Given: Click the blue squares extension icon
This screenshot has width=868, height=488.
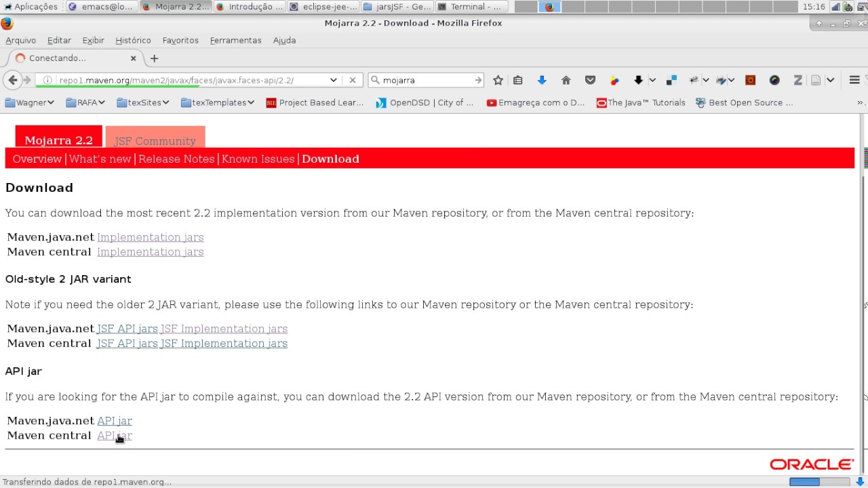Looking at the screenshot, I should point(672,80).
